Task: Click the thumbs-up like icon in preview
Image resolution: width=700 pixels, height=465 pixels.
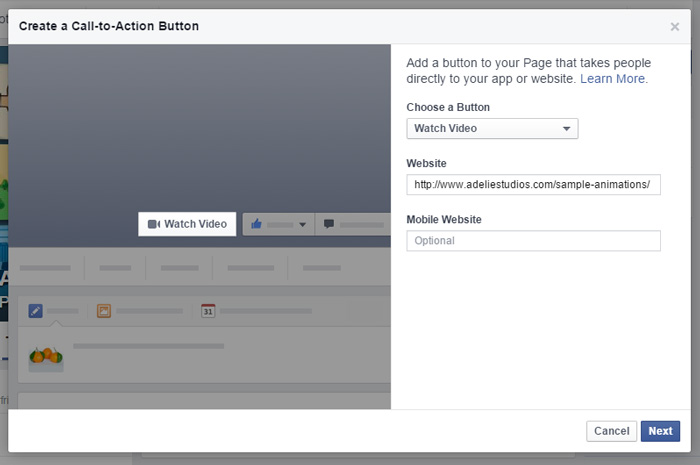Action: pos(256,224)
